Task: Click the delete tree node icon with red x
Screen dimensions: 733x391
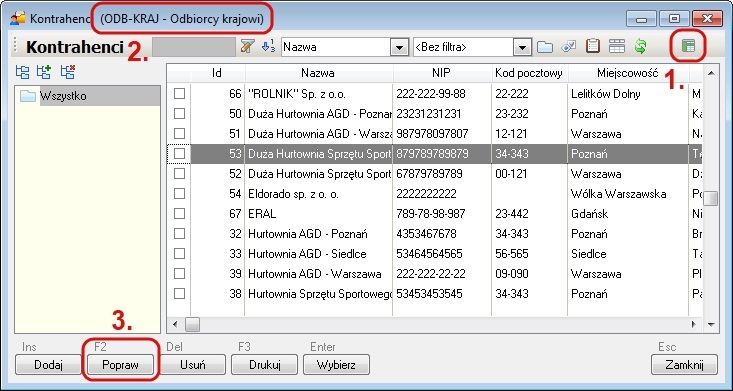Action: tap(68, 72)
